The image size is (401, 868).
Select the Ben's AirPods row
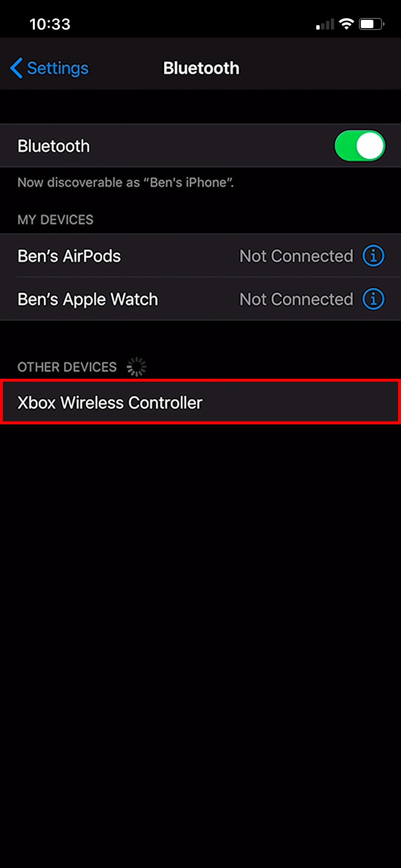point(200,255)
